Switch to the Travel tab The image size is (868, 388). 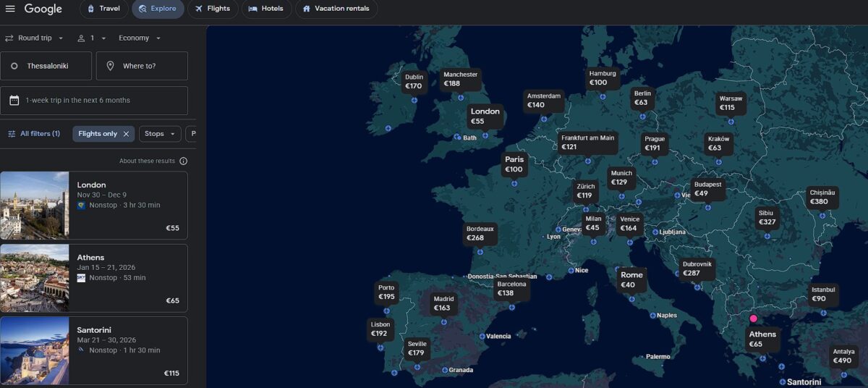(x=103, y=9)
